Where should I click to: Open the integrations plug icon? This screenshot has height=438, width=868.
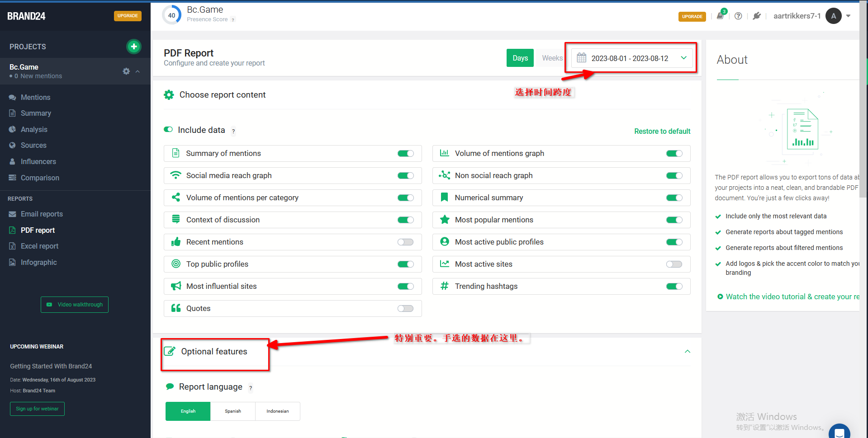tap(757, 16)
